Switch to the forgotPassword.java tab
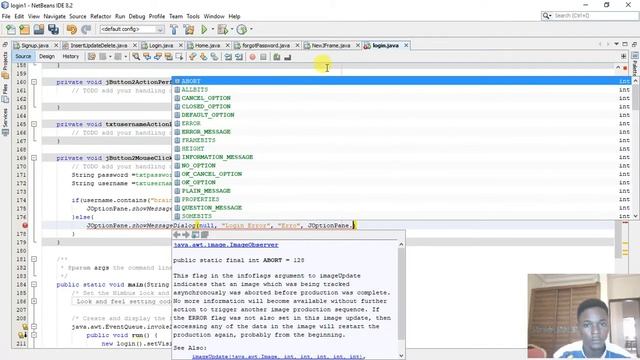 [266, 45]
